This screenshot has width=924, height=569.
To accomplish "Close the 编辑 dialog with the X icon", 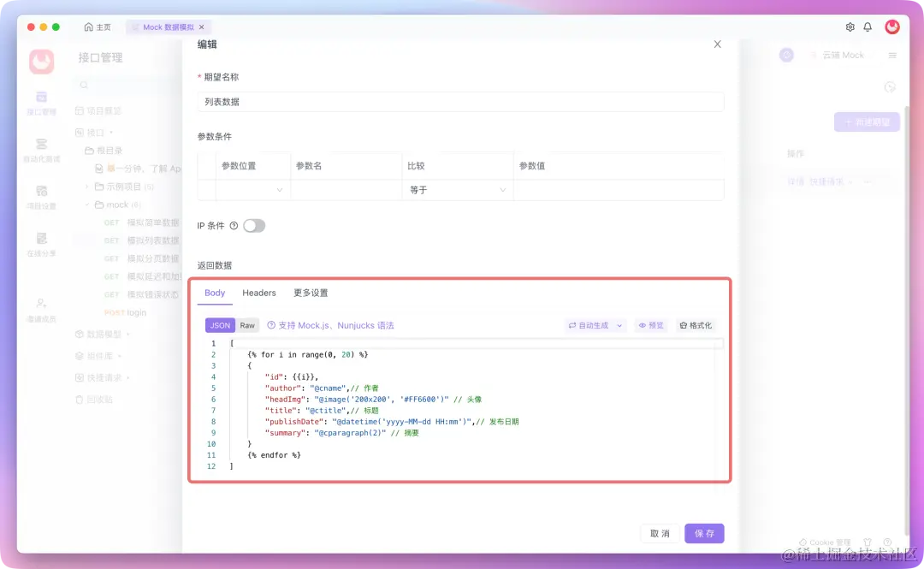I will pyautogui.click(x=717, y=44).
